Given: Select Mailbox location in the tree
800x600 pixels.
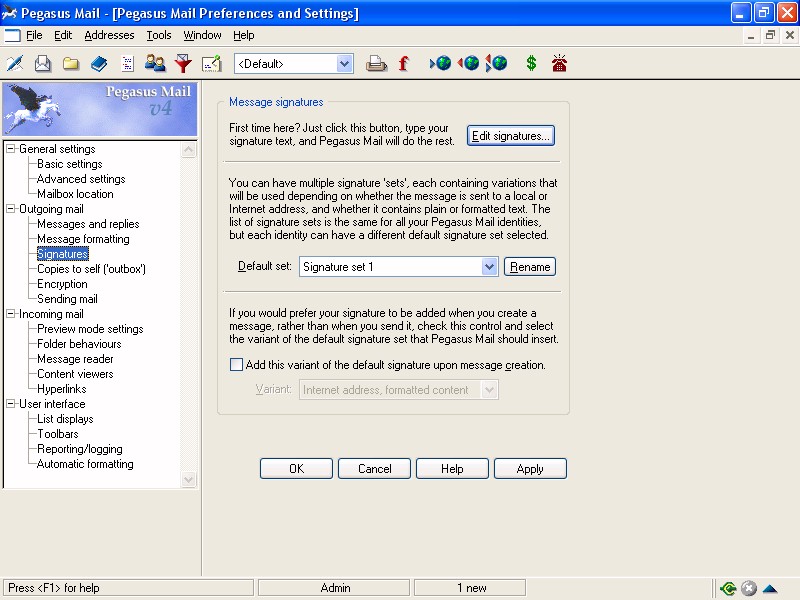Looking at the screenshot, I should (75, 194).
